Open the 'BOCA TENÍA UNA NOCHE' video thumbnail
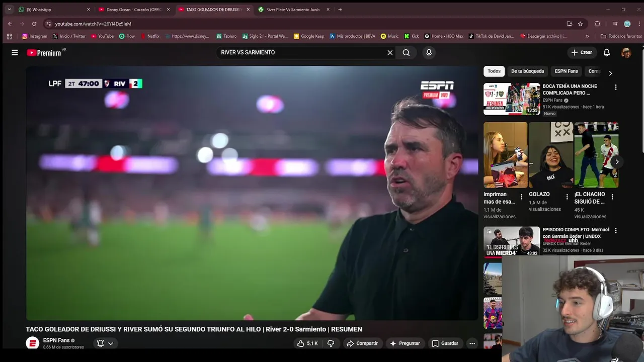Screen dimensions: 644x362 512,99
